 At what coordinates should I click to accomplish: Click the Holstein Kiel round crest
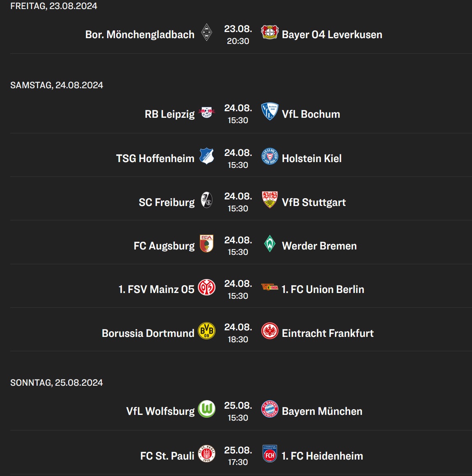click(x=269, y=156)
